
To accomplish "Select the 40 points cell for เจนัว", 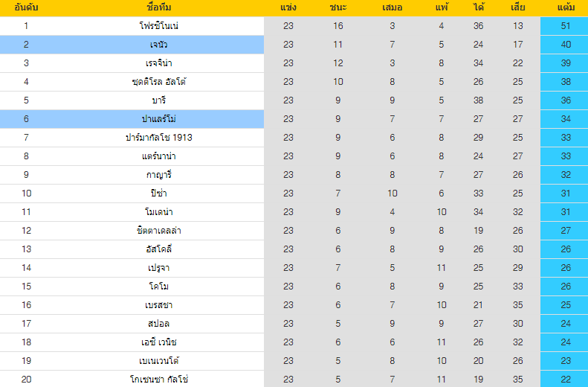I will (x=566, y=45).
